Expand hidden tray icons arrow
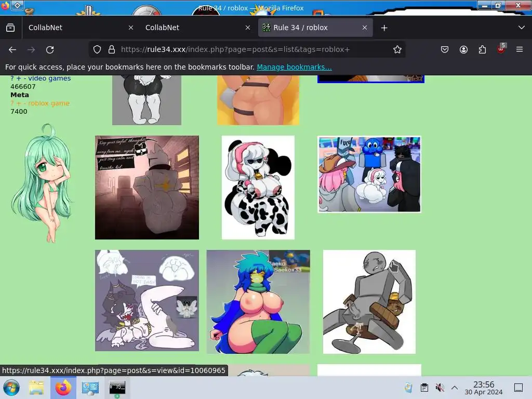This screenshot has width=532, height=399. [455, 388]
